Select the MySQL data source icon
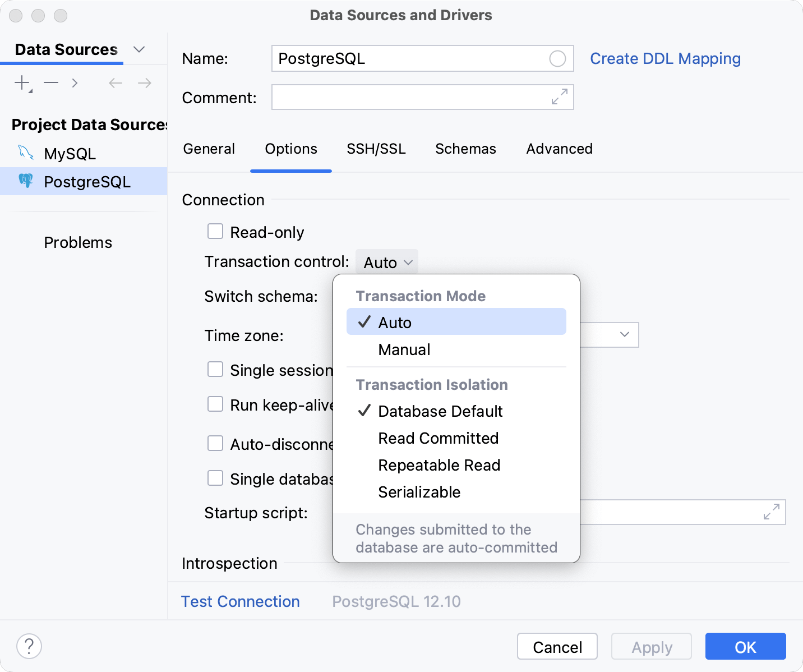The image size is (803, 672). (25, 153)
